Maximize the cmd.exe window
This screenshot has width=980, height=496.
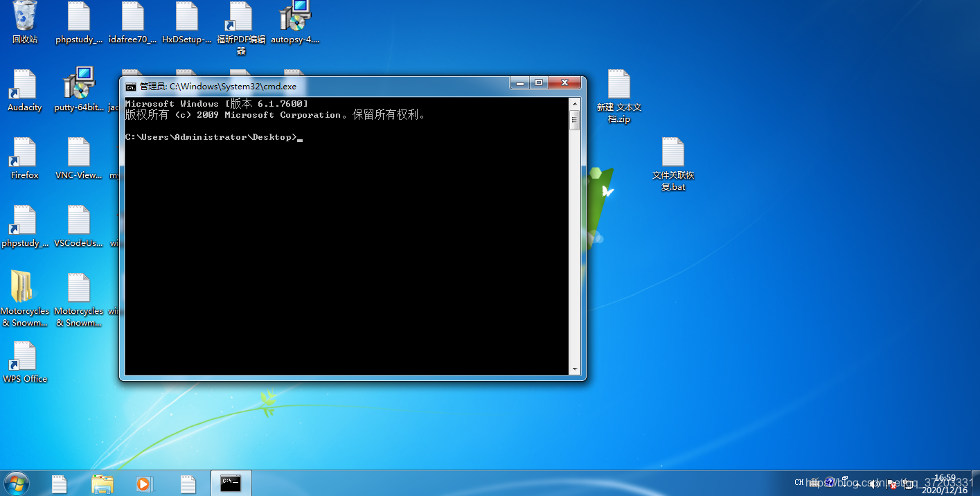pos(539,82)
